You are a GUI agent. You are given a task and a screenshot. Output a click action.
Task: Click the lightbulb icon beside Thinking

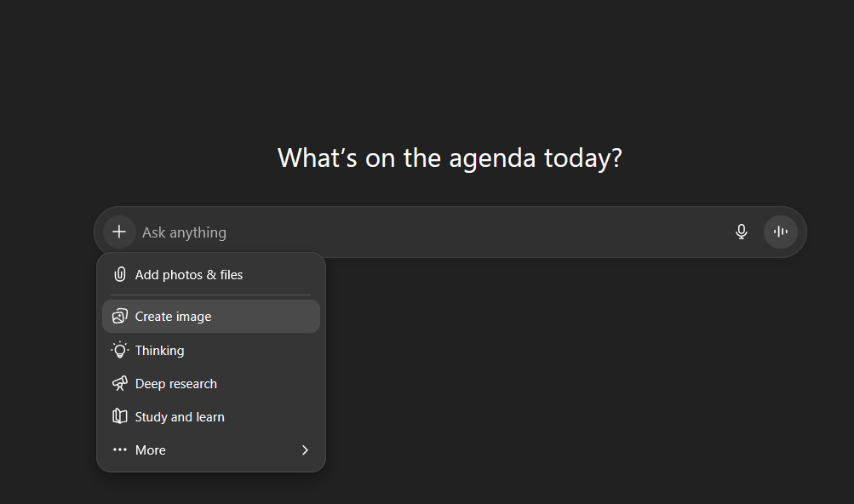click(120, 350)
